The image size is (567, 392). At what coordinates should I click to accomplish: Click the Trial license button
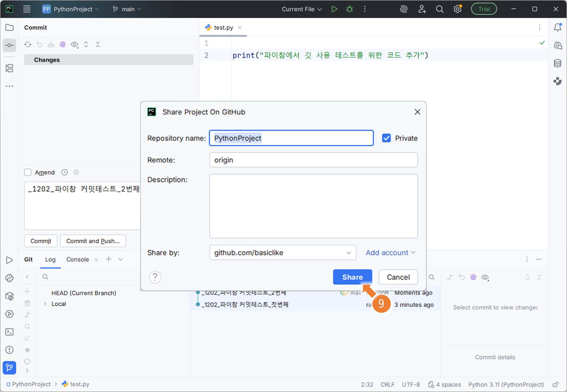484,9
